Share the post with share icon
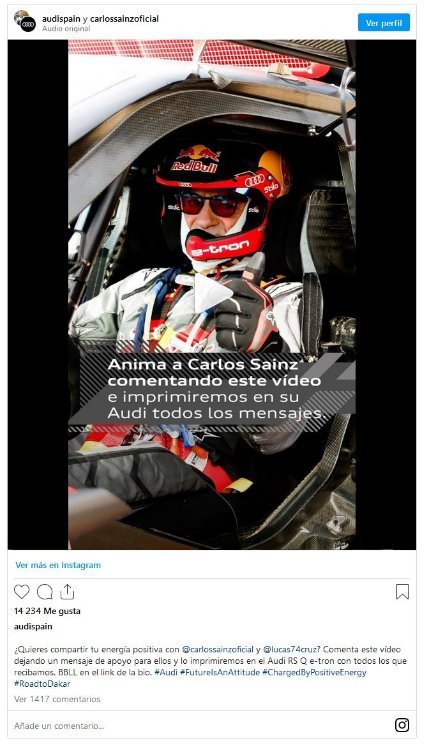 (x=67, y=592)
